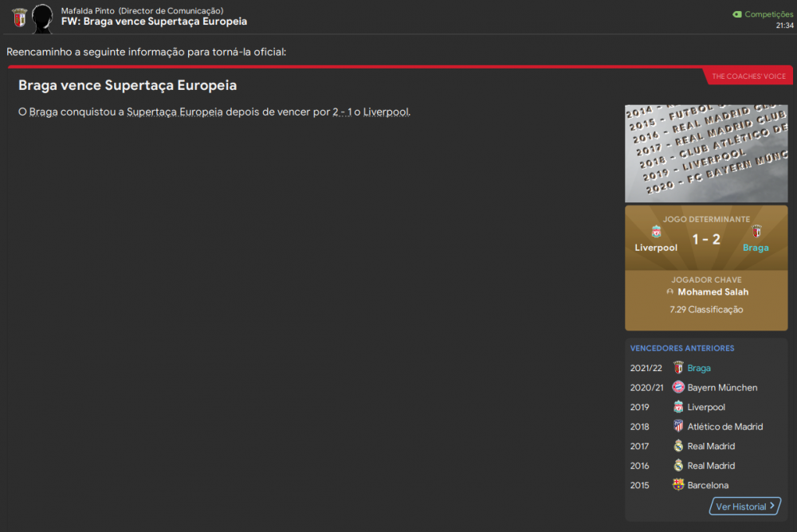Click the 2020/21 season label
The image size is (797, 532).
[646, 387]
